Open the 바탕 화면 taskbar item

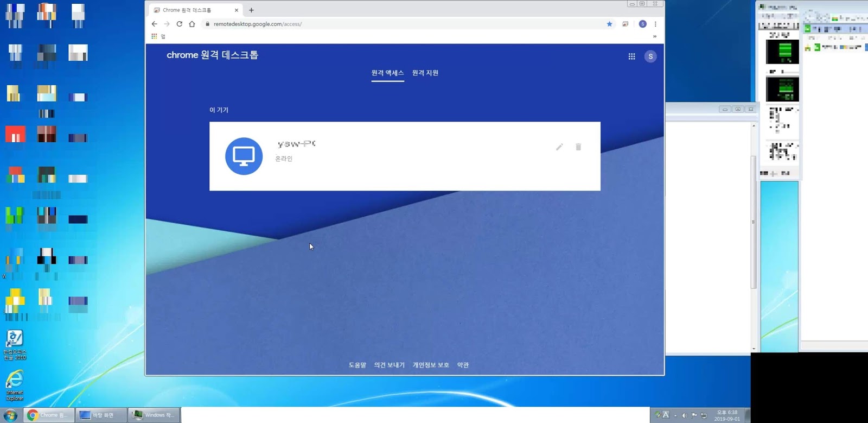tap(101, 415)
